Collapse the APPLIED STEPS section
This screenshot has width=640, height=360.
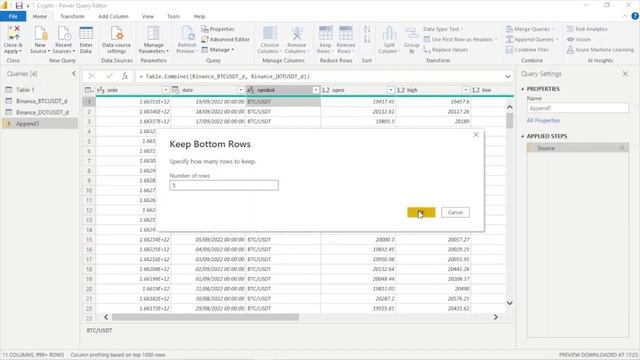pyautogui.click(x=523, y=136)
